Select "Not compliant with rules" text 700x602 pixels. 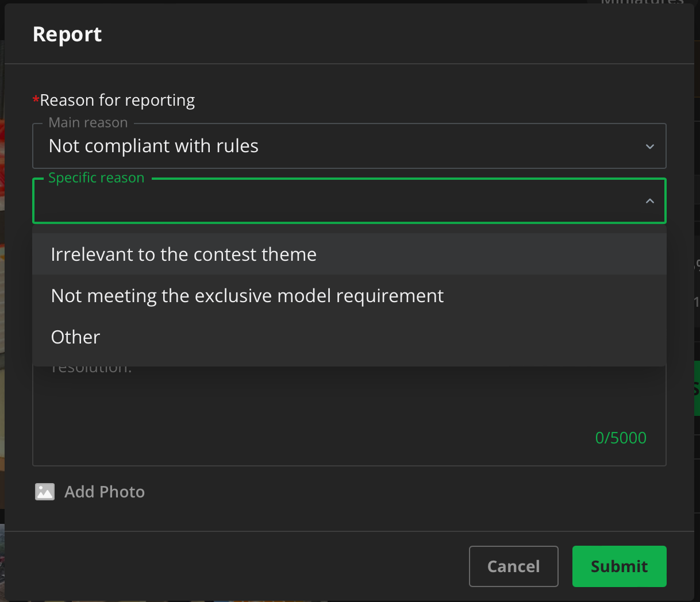pos(153,146)
